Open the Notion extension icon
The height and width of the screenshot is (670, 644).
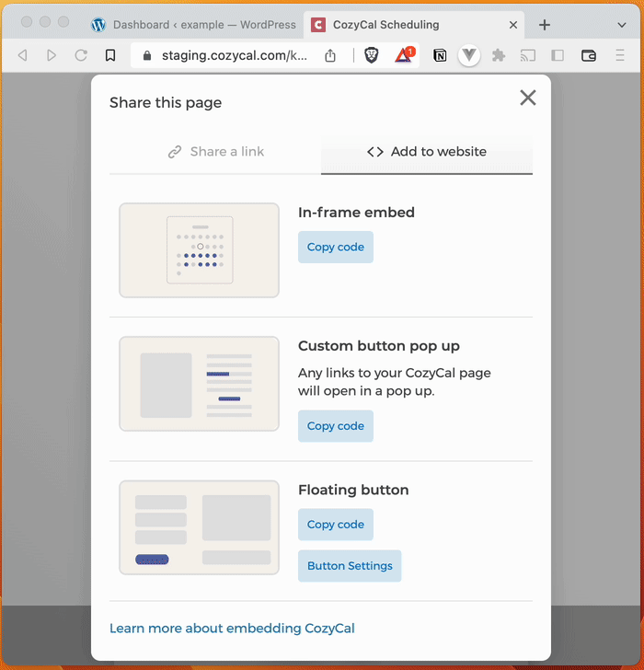[440, 55]
